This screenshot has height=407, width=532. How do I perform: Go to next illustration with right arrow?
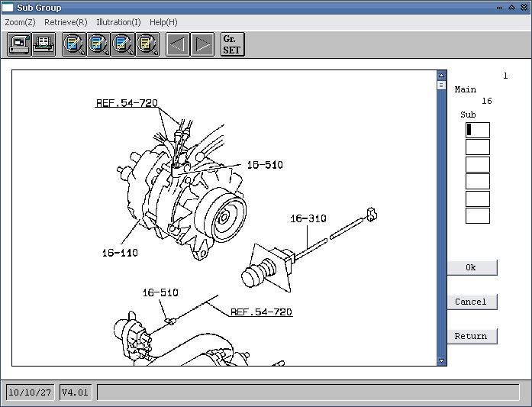click(202, 44)
